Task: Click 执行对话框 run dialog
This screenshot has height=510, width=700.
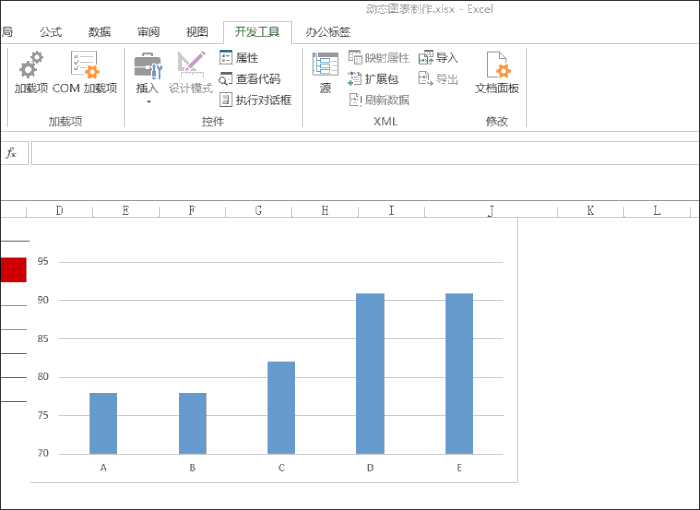Action: tap(255, 100)
